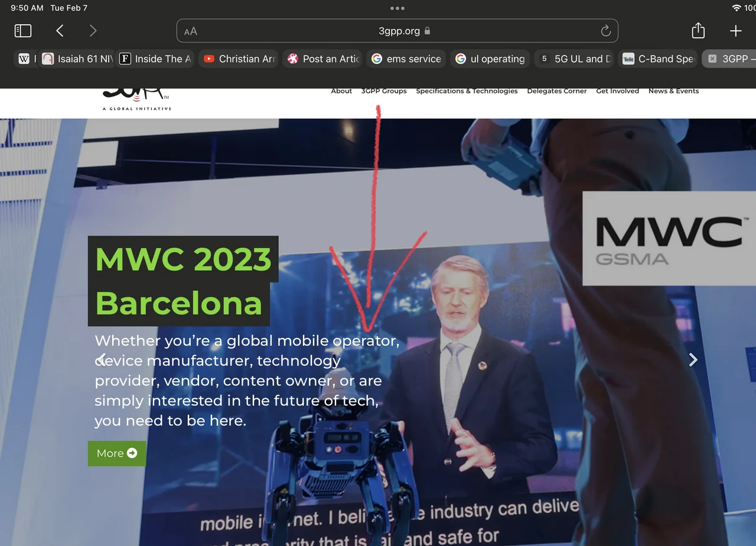The image size is (756, 546).
Task: Open the About menu
Action: [x=341, y=91]
